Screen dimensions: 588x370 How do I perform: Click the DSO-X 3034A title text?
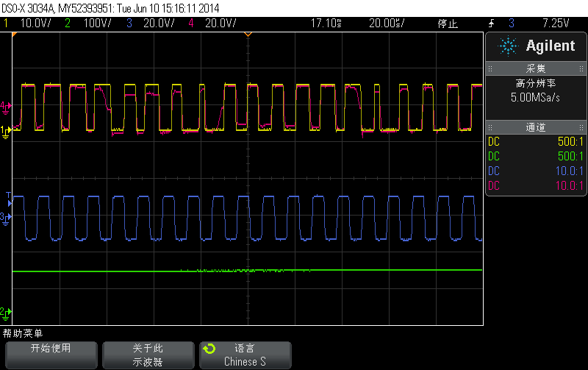coord(28,8)
